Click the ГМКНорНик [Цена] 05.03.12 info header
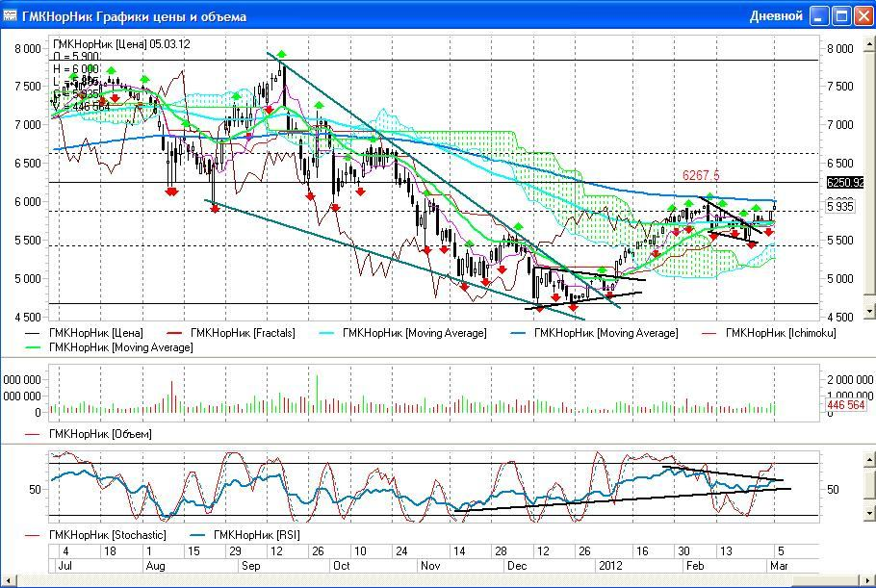 click(x=121, y=44)
